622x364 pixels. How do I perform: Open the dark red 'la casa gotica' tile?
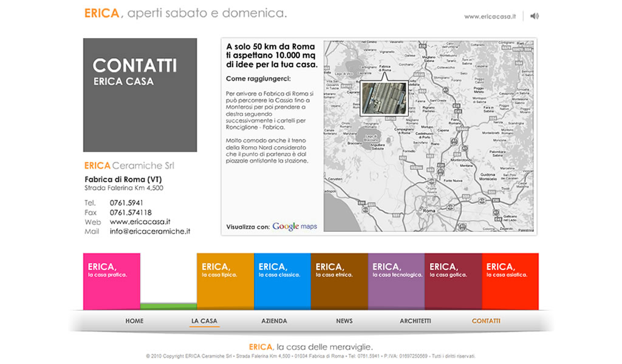click(x=453, y=281)
